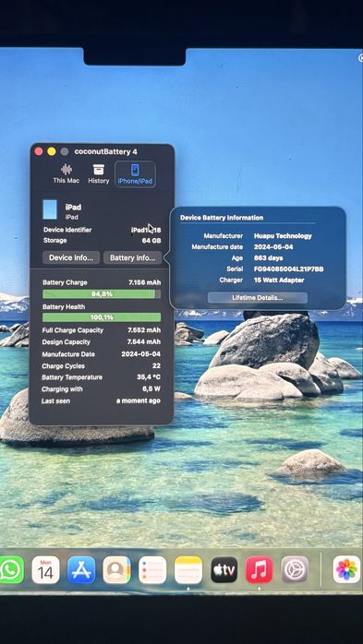Click the Device Battery Information heading

tap(222, 218)
